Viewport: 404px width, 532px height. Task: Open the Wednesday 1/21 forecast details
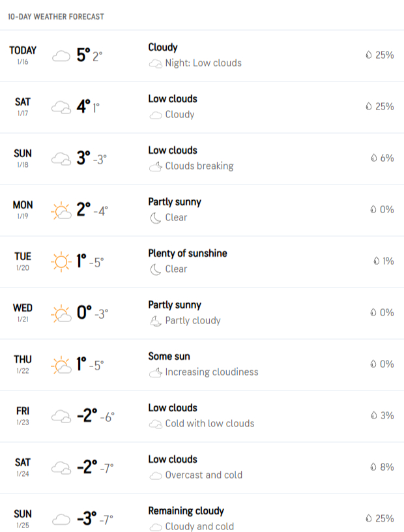coord(202,313)
